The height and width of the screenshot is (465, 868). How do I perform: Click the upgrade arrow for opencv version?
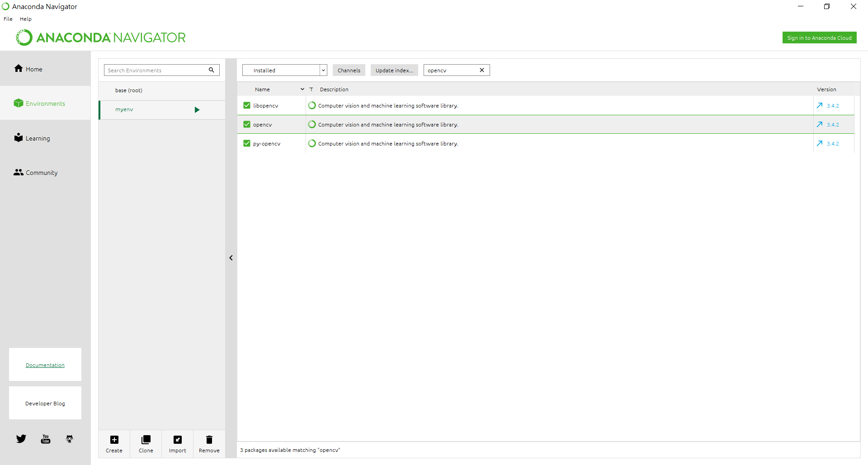tap(820, 124)
